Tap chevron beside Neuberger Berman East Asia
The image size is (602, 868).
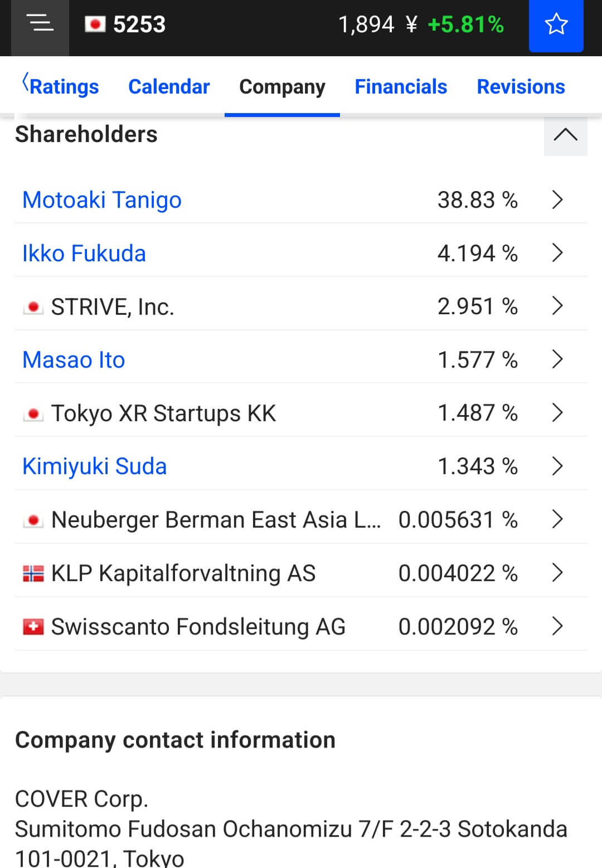pyautogui.click(x=557, y=519)
